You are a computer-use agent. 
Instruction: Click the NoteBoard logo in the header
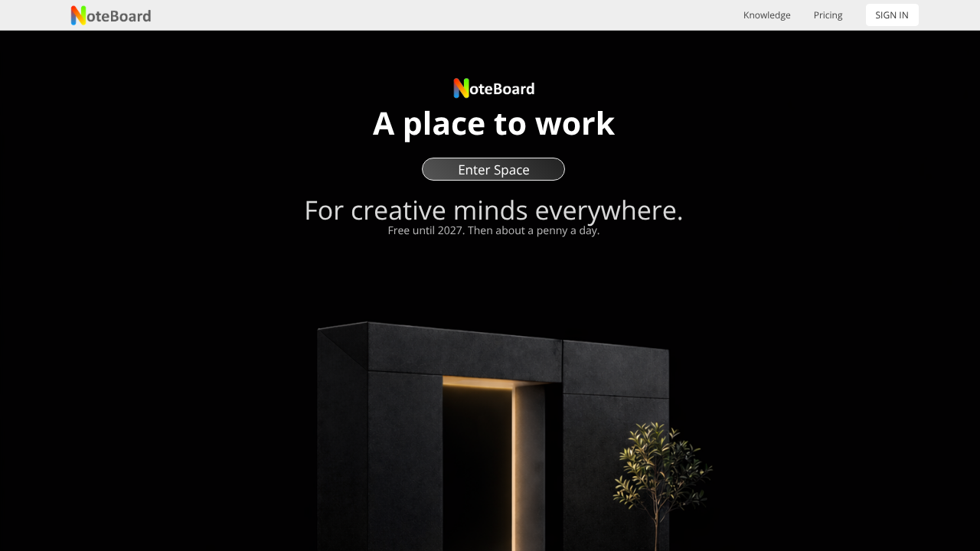click(111, 15)
